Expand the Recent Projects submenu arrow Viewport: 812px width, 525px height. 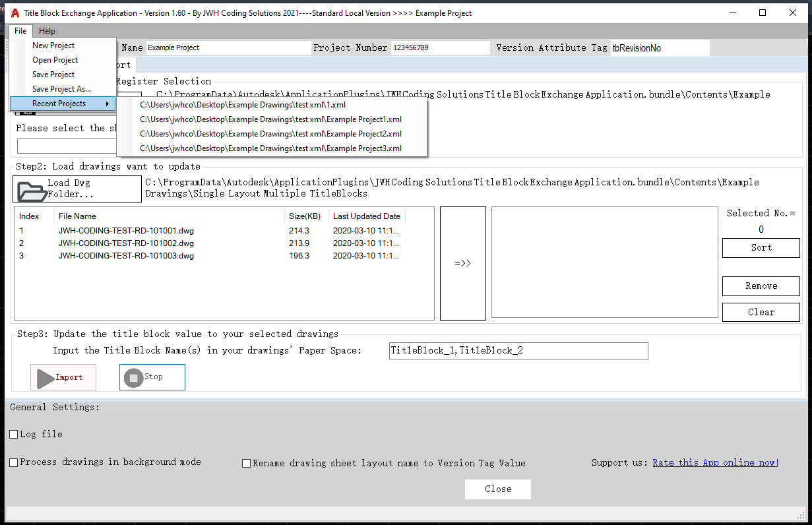coord(107,104)
